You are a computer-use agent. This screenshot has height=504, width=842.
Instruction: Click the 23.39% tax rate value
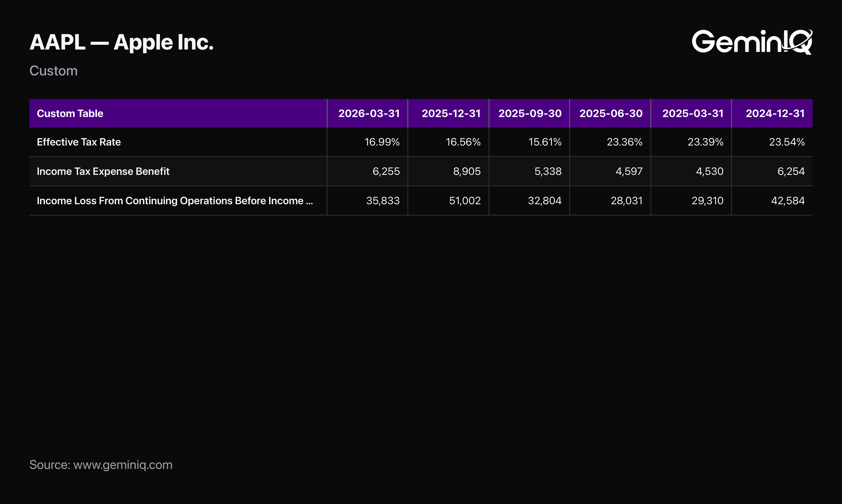pyautogui.click(x=705, y=142)
